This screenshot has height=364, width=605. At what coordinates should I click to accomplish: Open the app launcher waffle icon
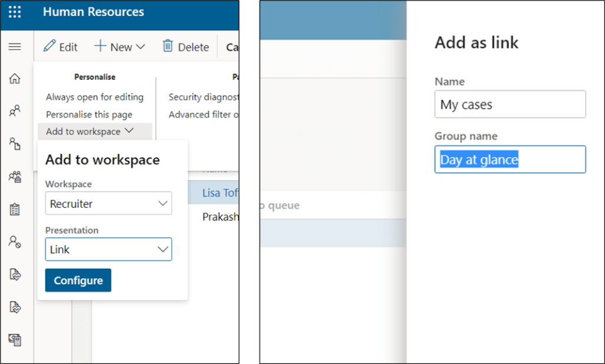15,12
